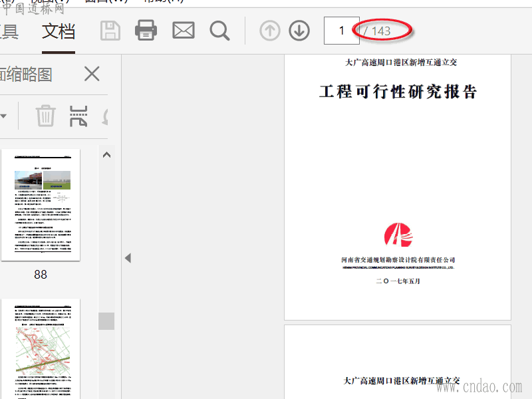
Task: Go to previous page arrow
Action: tap(270, 31)
